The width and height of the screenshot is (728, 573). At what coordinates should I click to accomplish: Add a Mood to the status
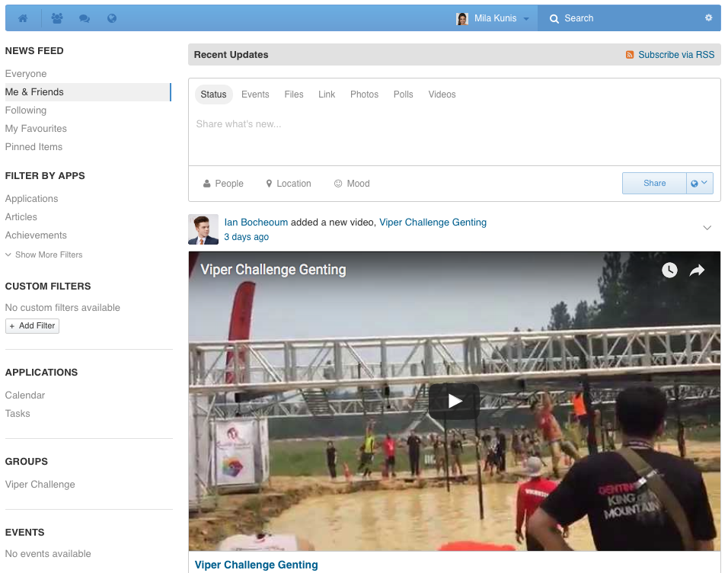(x=352, y=184)
